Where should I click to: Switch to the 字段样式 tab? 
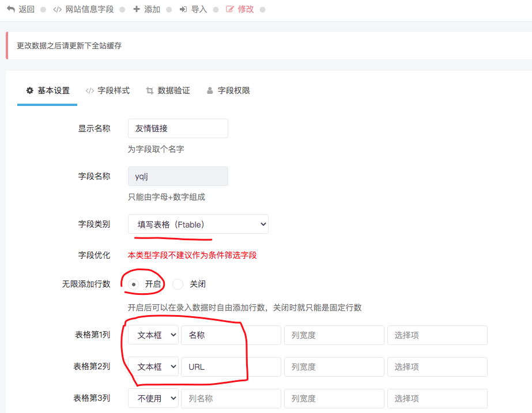pyautogui.click(x=108, y=90)
